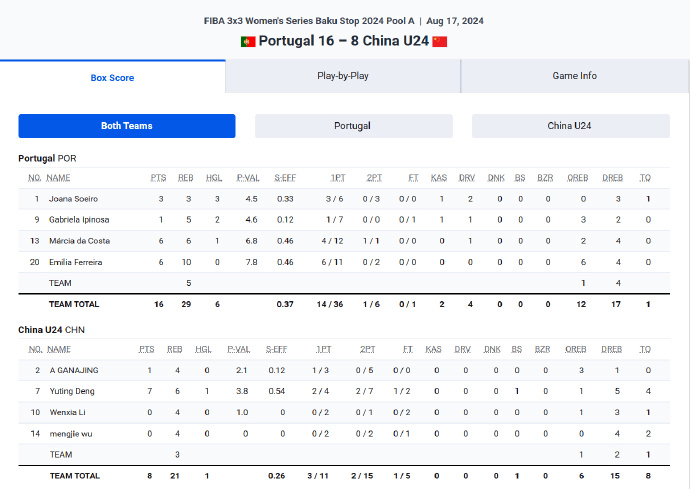
Task: Click Yuting Deng's name
Action: [70, 391]
